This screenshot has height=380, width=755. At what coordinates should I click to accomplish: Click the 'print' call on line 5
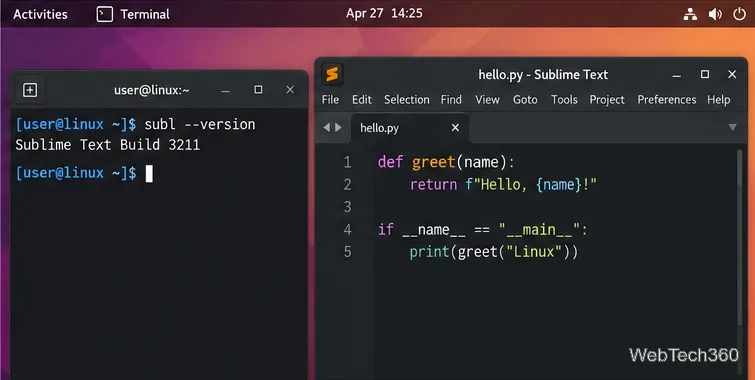pyautogui.click(x=430, y=252)
